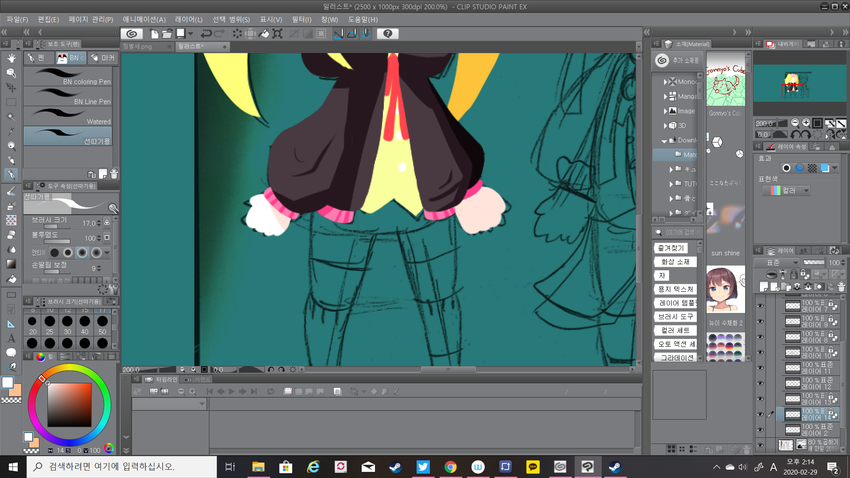Select the Eyedropper tool in toolbox
The image size is (850, 478).
(x=11, y=131)
